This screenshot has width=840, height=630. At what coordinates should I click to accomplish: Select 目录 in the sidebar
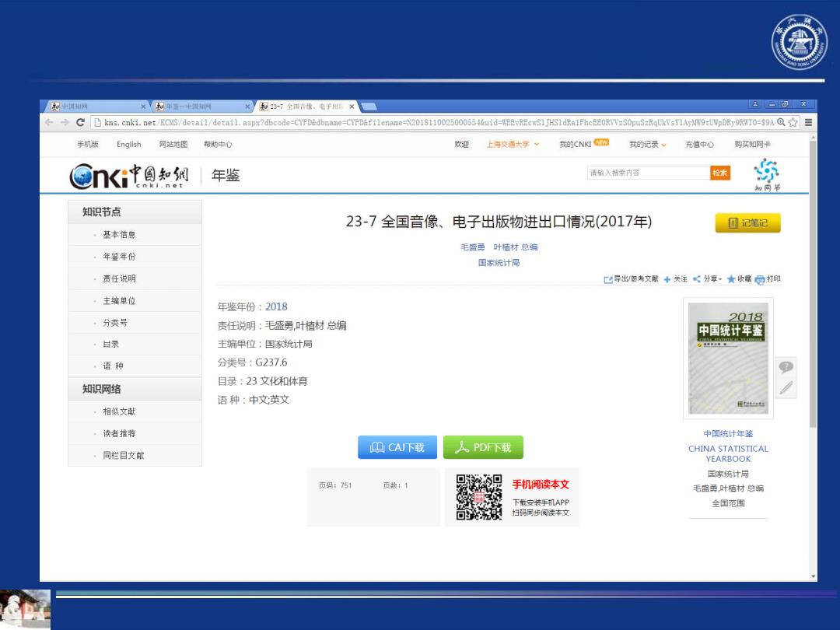click(111, 344)
